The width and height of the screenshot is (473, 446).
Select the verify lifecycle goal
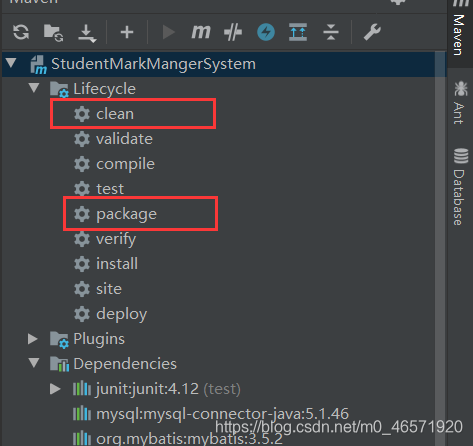click(116, 239)
